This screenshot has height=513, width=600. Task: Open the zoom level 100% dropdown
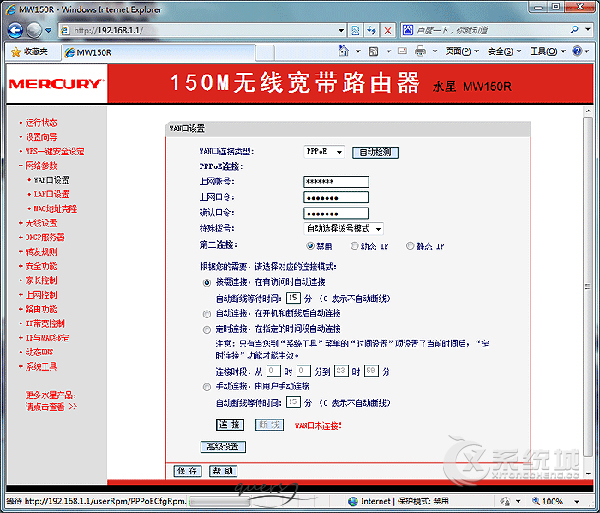577,501
